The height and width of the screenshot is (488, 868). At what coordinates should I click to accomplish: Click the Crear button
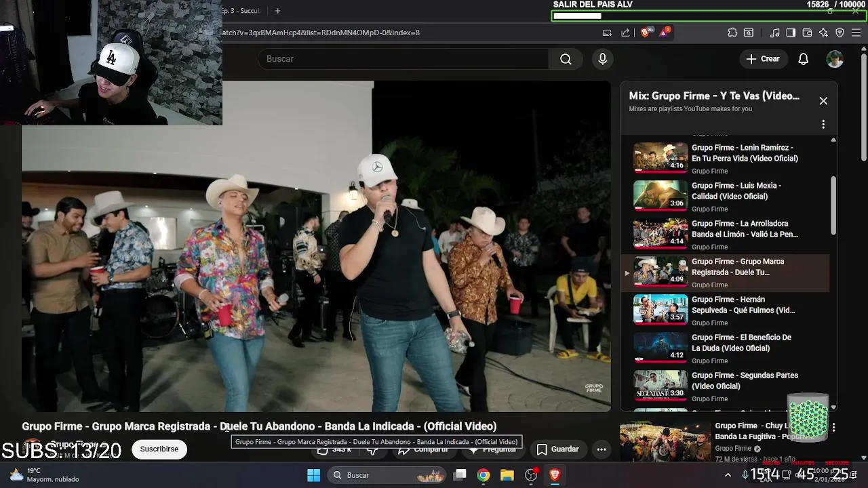point(763,59)
